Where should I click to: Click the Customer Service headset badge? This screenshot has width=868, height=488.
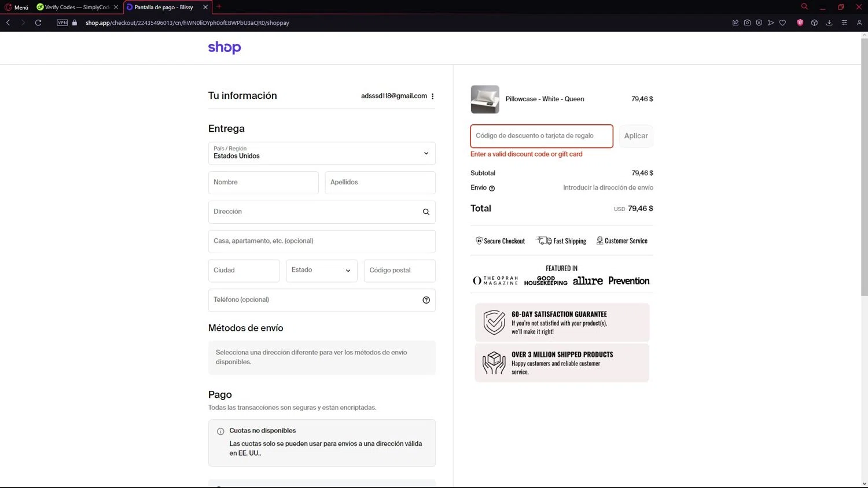[x=622, y=241]
